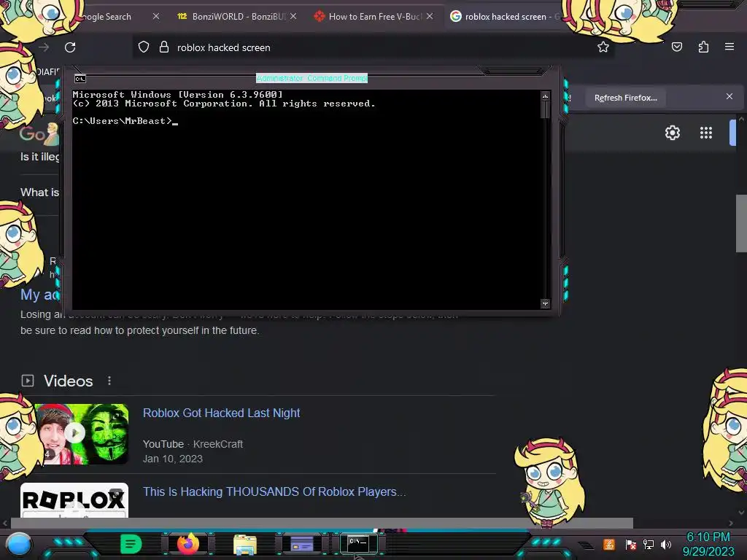Open the Pocket save icon
The image size is (747, 560).
676,47
